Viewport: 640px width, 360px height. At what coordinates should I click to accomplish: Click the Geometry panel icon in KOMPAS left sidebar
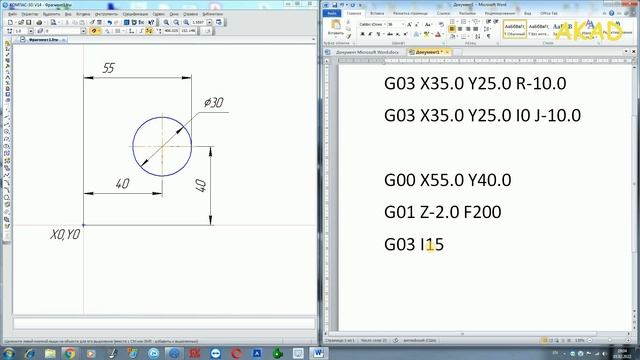click(x=7, y=44)
